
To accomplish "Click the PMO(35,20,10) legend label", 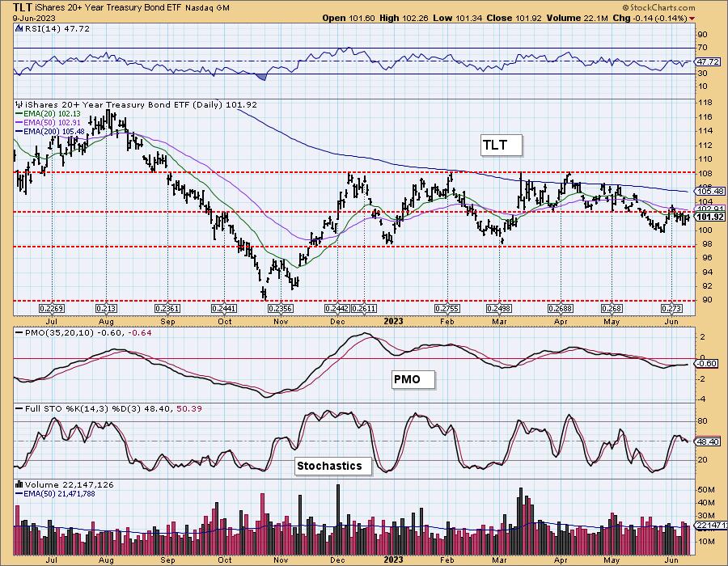I will tap(59, 332).
